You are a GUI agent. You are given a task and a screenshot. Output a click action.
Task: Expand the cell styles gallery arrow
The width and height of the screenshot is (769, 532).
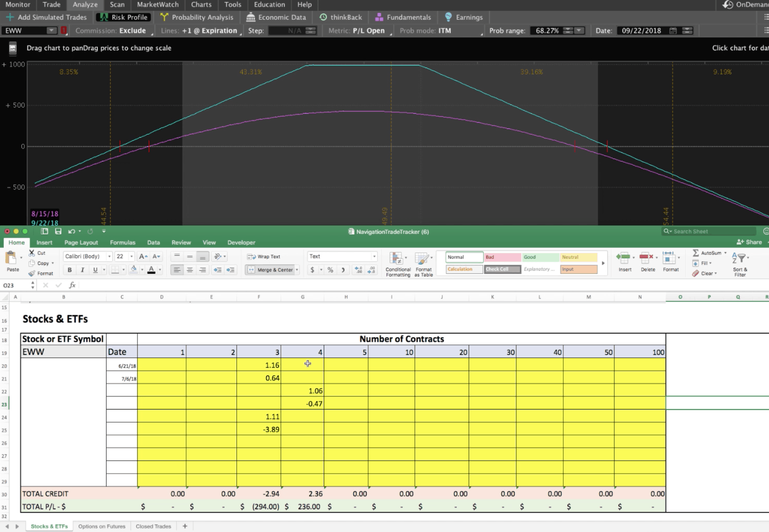point(603,263)
